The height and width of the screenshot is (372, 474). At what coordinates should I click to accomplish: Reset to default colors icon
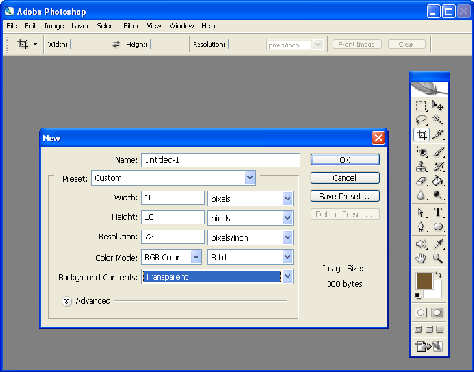417,295
